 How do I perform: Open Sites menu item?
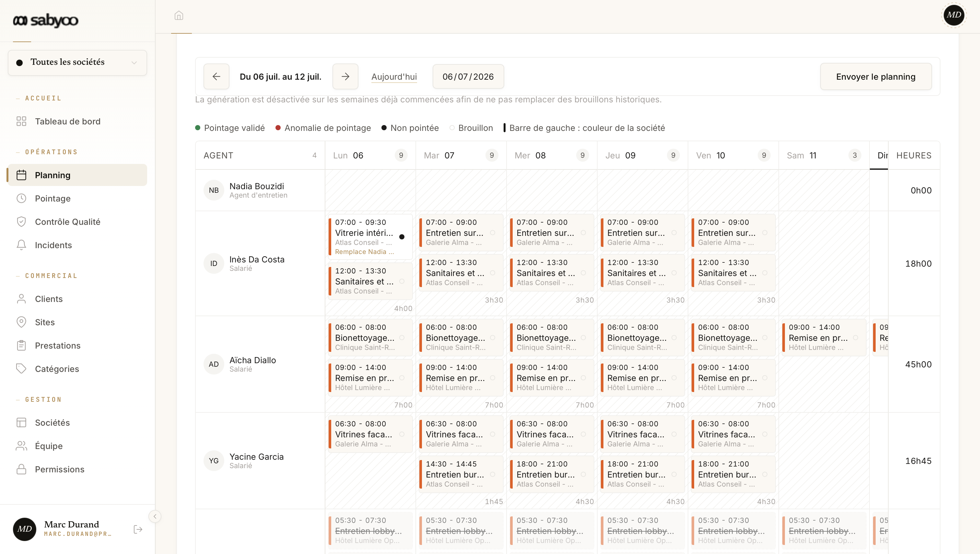coord(77,322)
